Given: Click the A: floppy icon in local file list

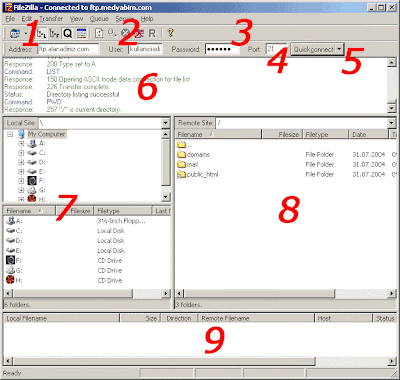Looking at the screenshot, I should [x=10, y=220].
